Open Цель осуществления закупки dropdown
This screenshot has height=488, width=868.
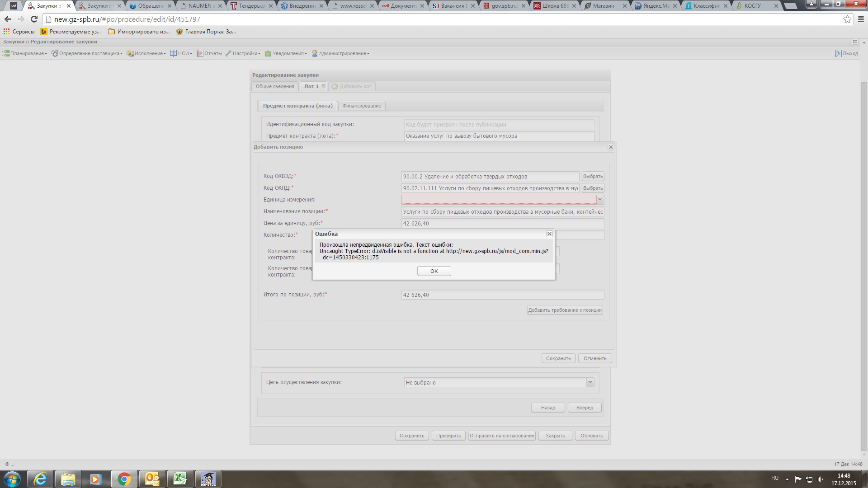pyautogui.click(x=590, y=382)
